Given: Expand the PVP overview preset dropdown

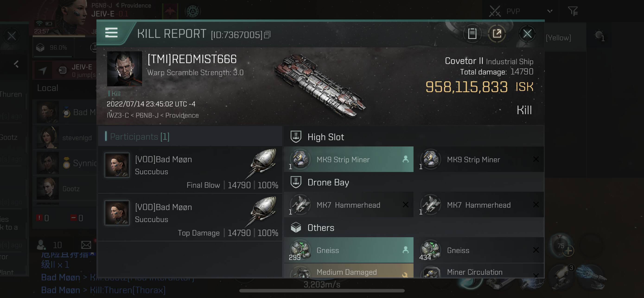Looking at the screenshot, I should 549,11.
